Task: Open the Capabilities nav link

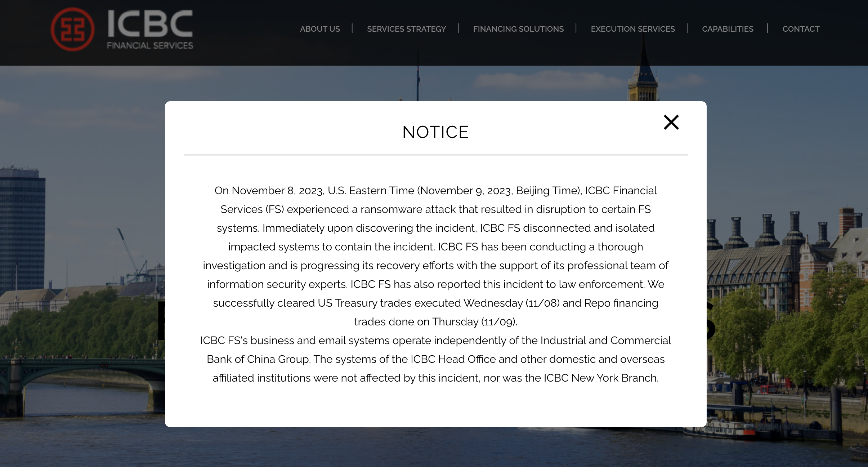Action: point(728,29)
